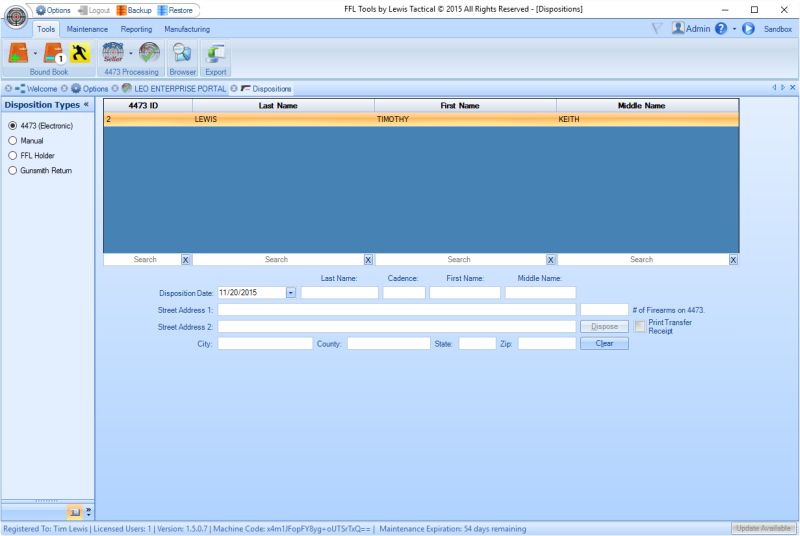The height and width of the screenshot is (536, 800).
Task: Click the Update Available button
Action: (763, 528)
